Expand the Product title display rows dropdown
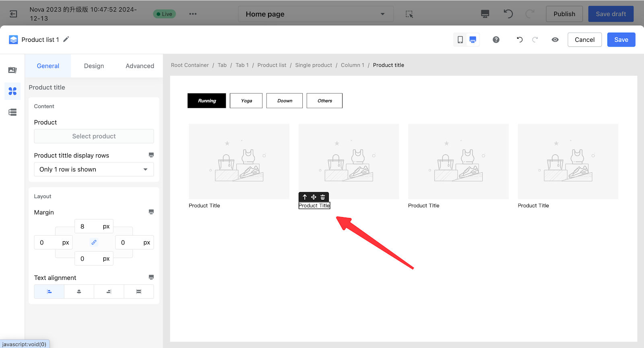Viewport: 644px width, 348px height. [x=94, y=170]
